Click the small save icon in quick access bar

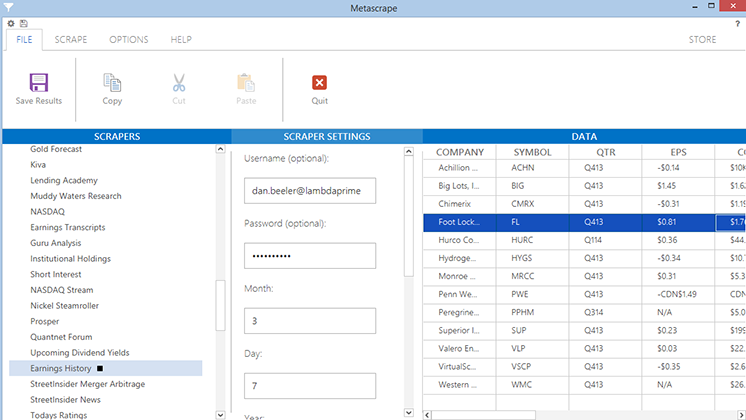pos(23,23)
